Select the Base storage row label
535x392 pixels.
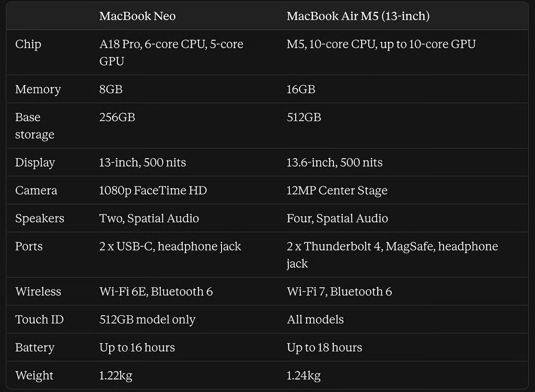35,125
